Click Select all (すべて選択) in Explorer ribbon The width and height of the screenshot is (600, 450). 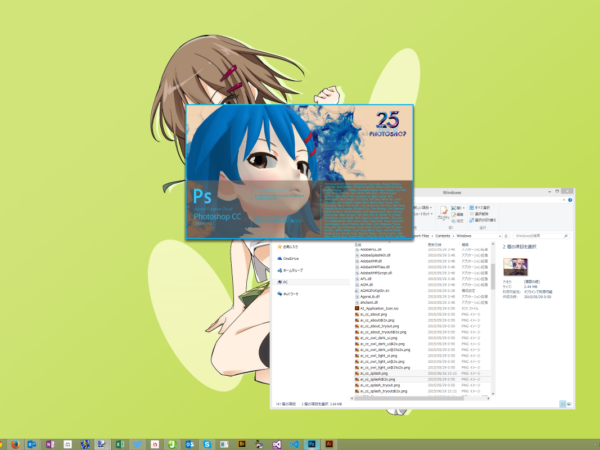tap(480, 207)
